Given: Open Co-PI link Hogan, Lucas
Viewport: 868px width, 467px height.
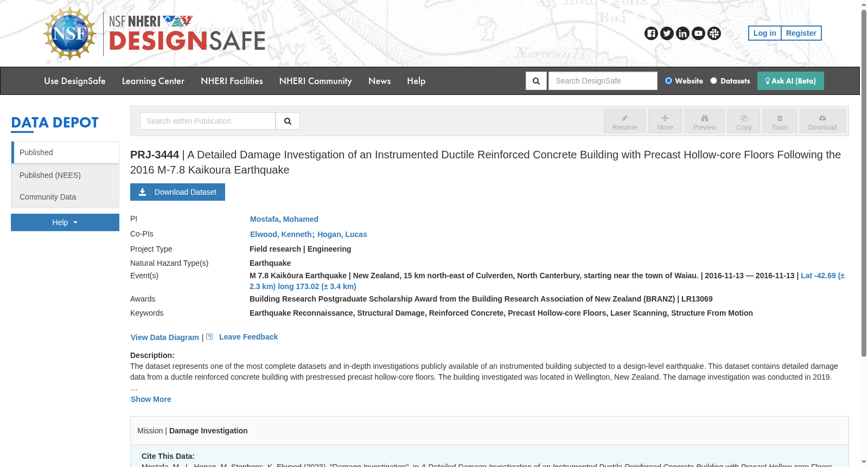Looking at the screenshot, I should coord(342,234).
